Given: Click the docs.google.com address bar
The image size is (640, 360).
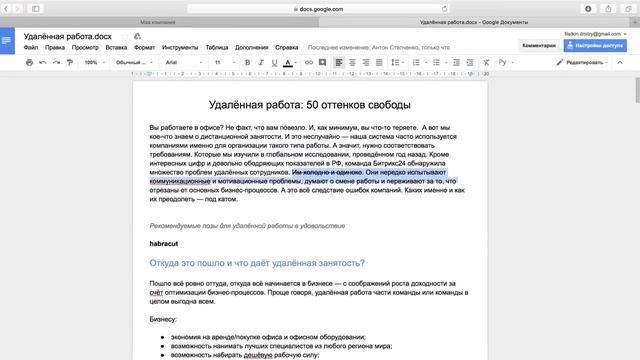Looking at the screenshot, I should click(318, 9).
